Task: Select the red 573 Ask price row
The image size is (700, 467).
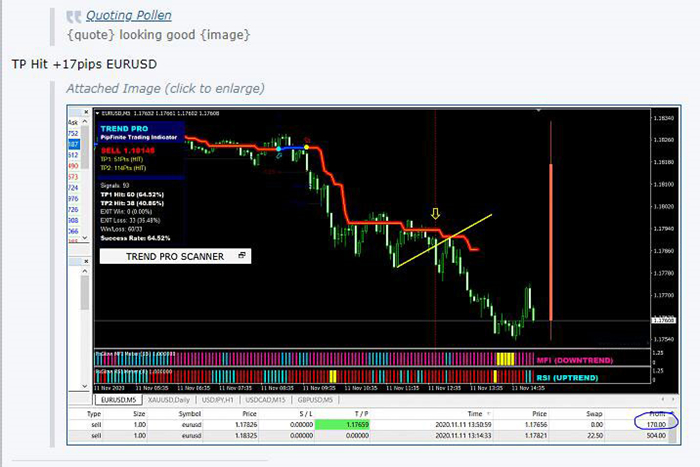Action: point(74,177)
